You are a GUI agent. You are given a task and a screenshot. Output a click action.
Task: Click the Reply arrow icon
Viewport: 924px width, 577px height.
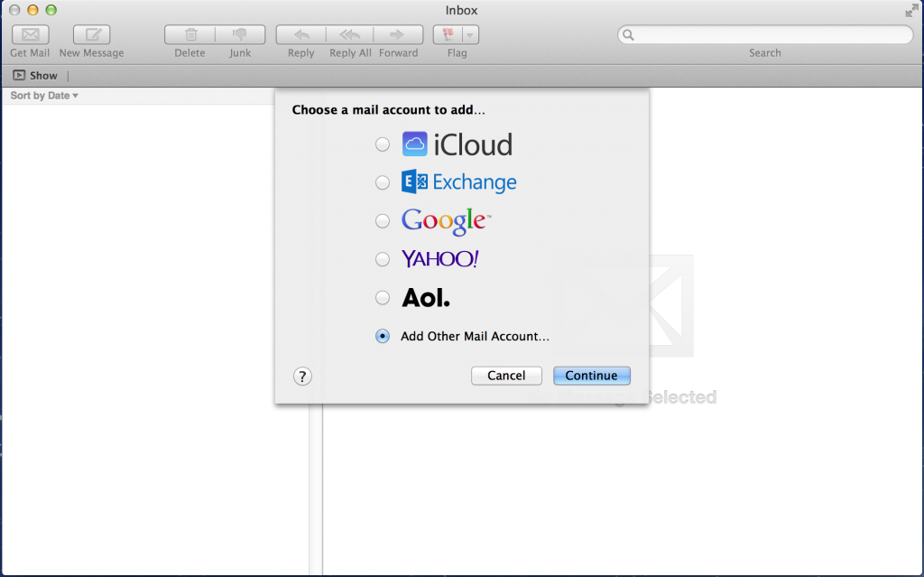pos(301,35)
